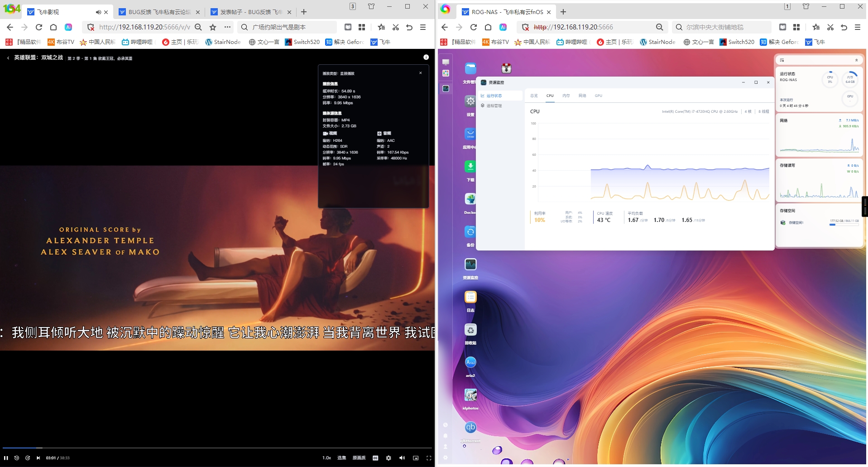Select 运行状态 in the resource monitor sidebar

(x=500, y=96)
